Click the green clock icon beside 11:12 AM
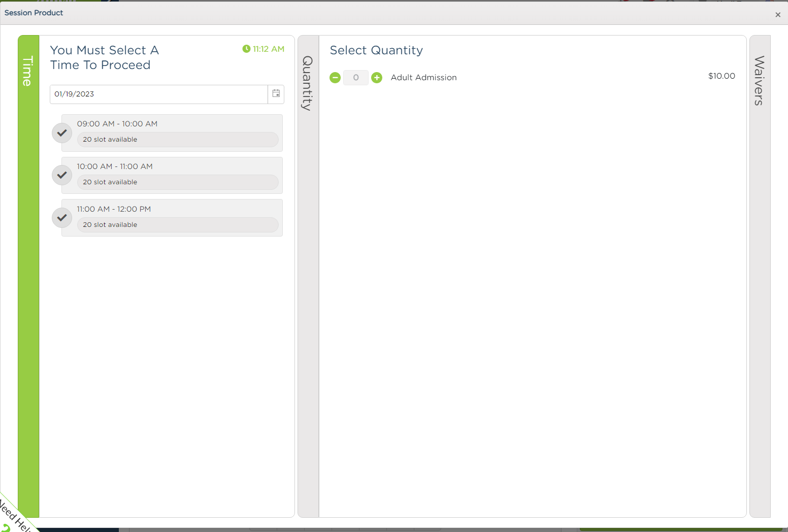This screenshot has height=532, width=788. (246, 49)
